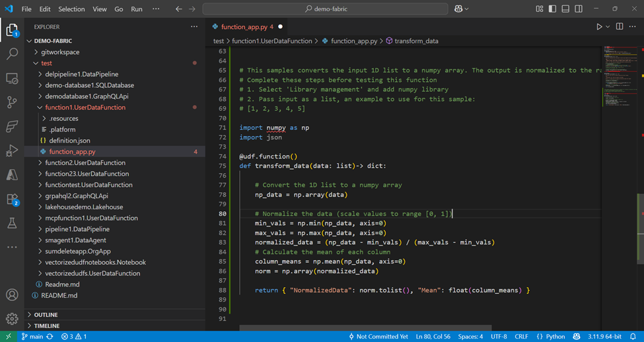Open the Source Control view
Screen dimensions: 644x342
pos(12,102)
